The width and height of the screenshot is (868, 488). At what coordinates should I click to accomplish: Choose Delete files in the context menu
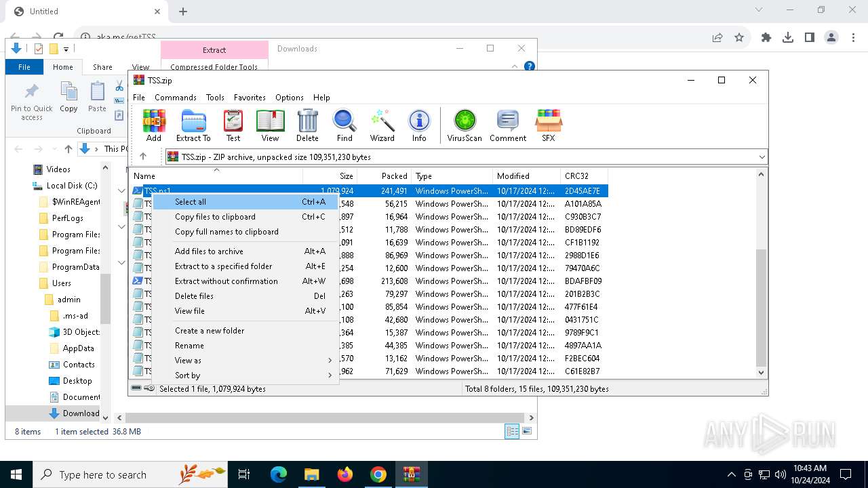tap(244, 296)
